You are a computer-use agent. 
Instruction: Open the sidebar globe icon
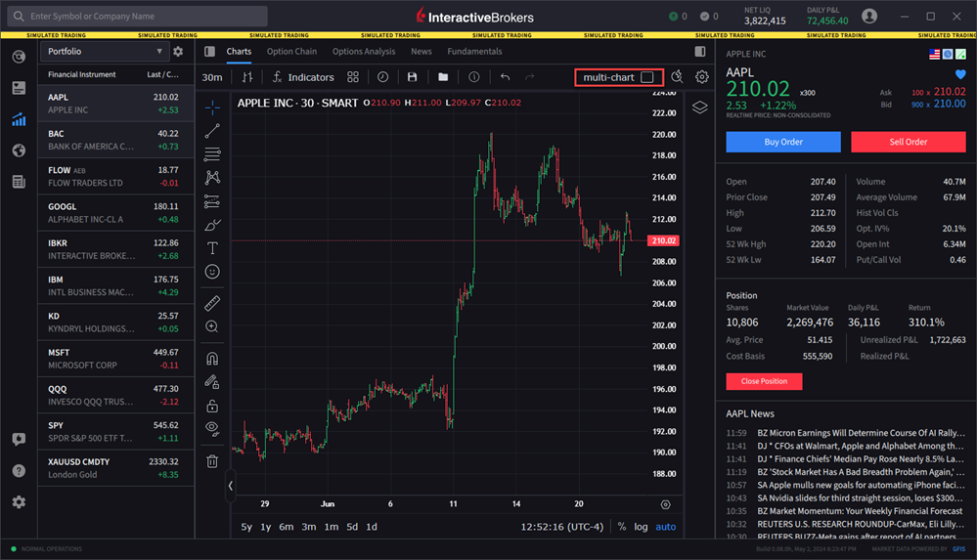coord(19,151)
